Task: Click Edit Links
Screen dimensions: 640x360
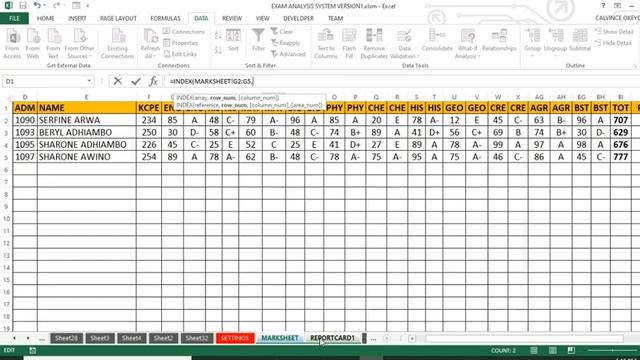Action: (x=180, y=54)
